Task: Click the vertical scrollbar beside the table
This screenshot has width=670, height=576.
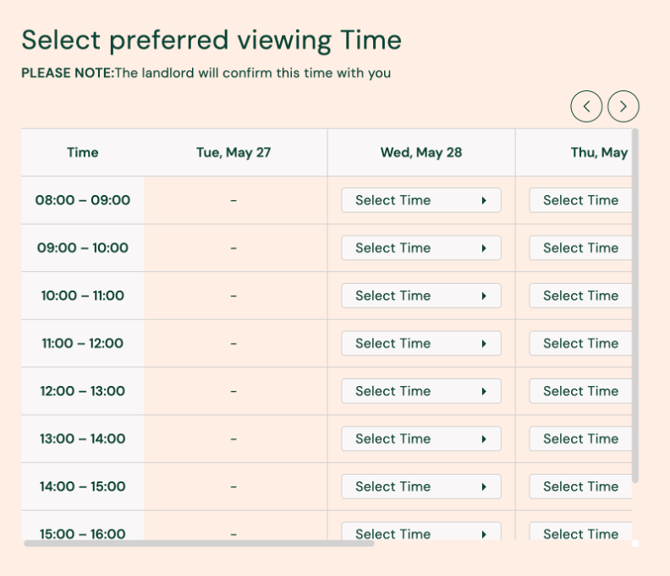Action: click(x=635, y=300)
